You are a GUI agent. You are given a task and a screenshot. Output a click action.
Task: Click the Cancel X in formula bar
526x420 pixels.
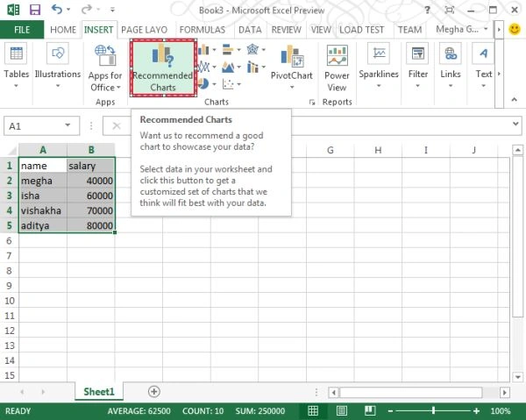(x=117, y=126)
